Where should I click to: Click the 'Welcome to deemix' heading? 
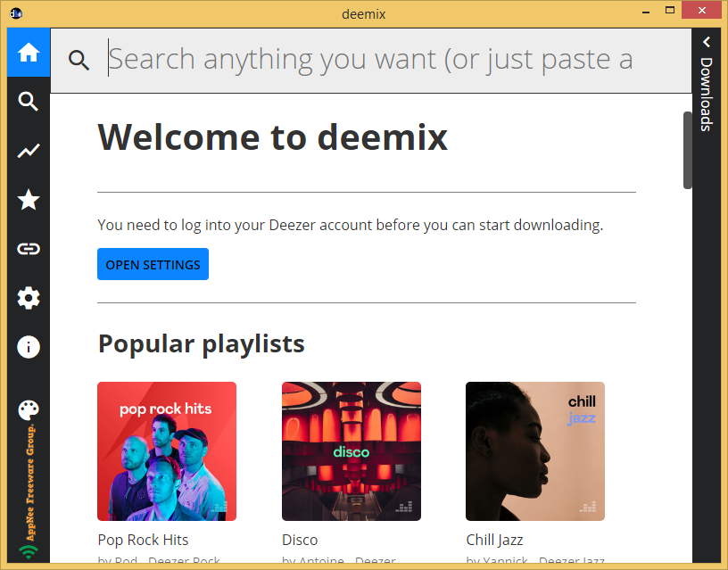(x=272, y=137)
